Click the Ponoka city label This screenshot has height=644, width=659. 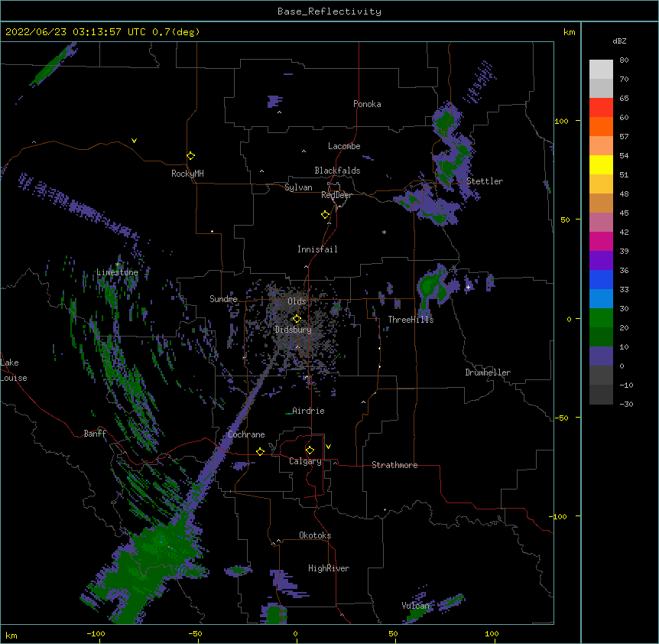pos(367,104)
